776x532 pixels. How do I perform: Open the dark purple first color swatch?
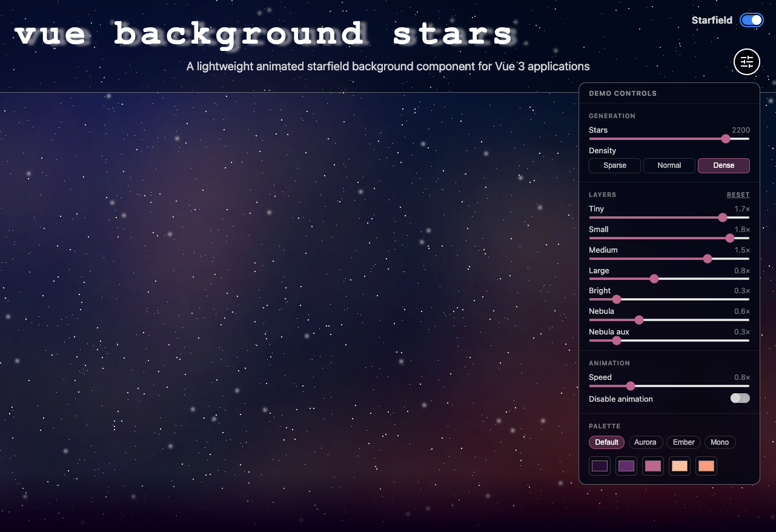coord(600,466)
